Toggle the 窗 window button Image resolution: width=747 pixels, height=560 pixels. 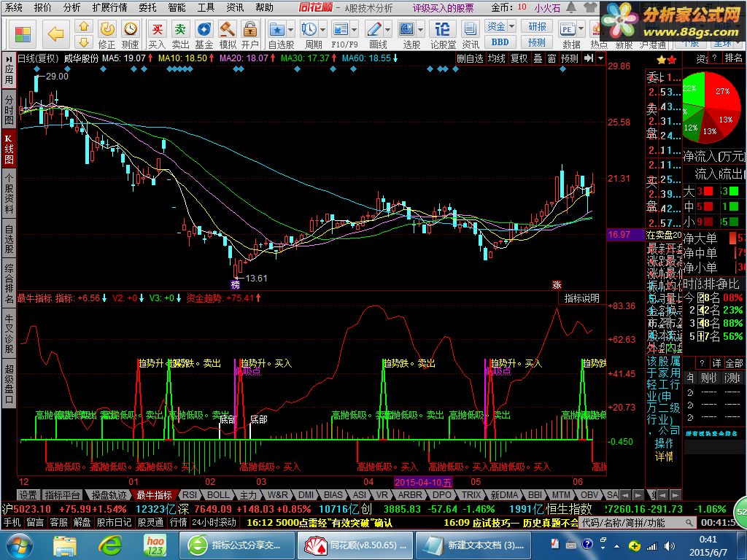551,58
